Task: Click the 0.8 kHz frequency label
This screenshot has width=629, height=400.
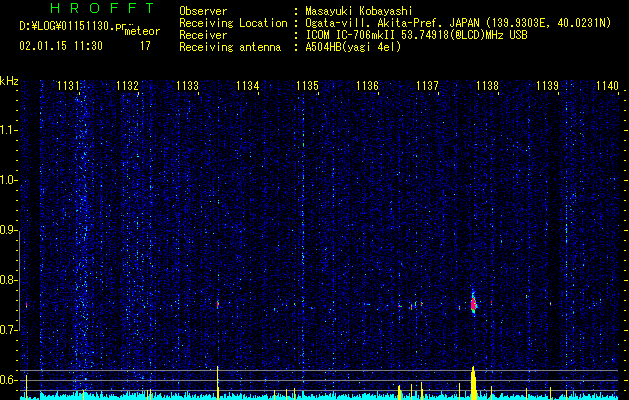Action: [8, 280]
